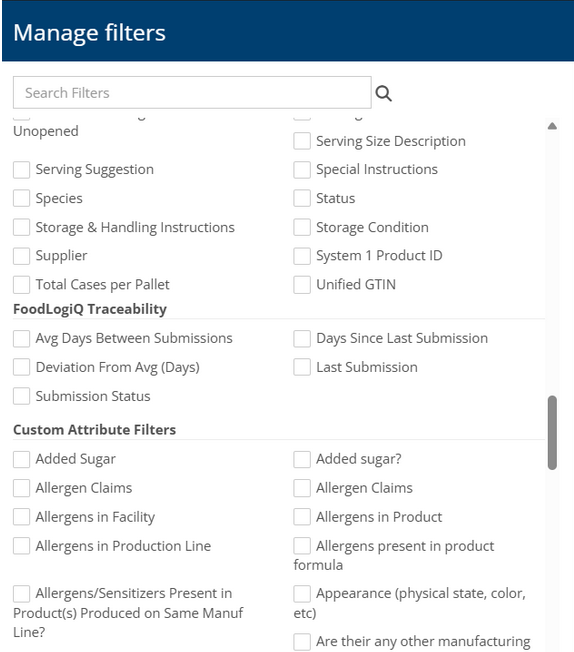Check the Species filter
Screen dimensions: 574x652
click(x=21, y=198)
